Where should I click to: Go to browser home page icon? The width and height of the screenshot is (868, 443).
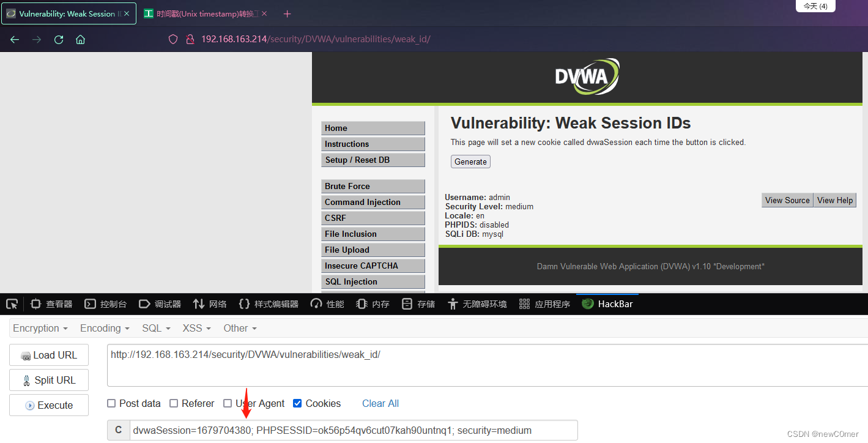tap(80, 39)
